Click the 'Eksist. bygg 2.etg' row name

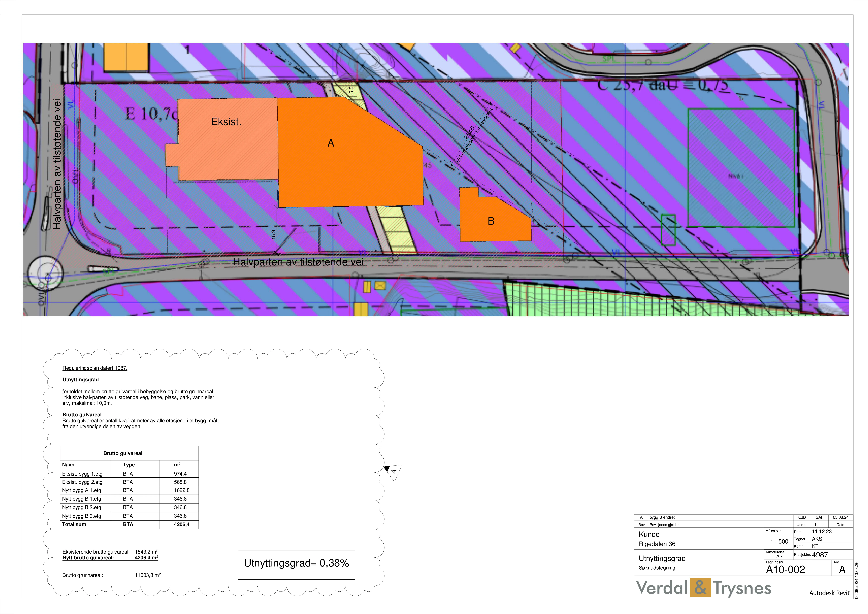pyautogui.click(x=82, y=482)
